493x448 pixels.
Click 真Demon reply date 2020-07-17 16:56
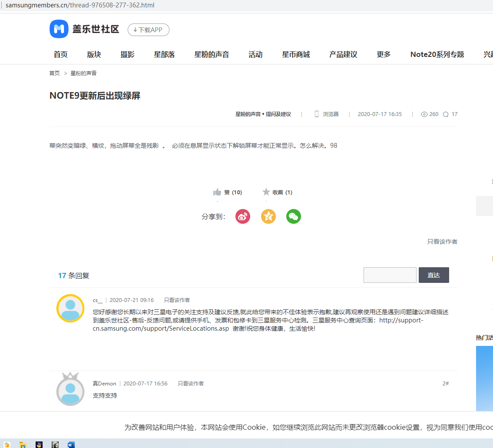click(x=145, y=384)
